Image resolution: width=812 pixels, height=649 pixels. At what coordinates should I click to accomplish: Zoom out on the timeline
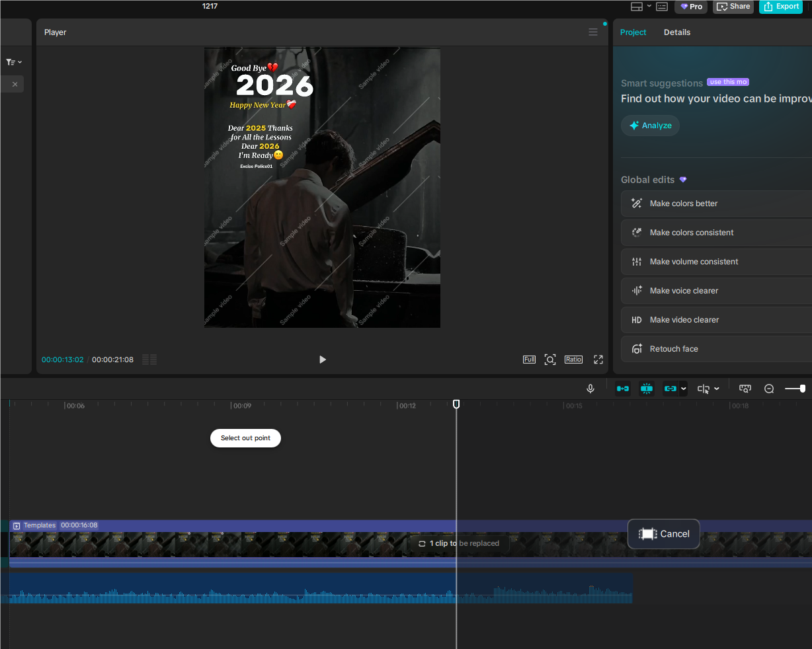point(769,389)
